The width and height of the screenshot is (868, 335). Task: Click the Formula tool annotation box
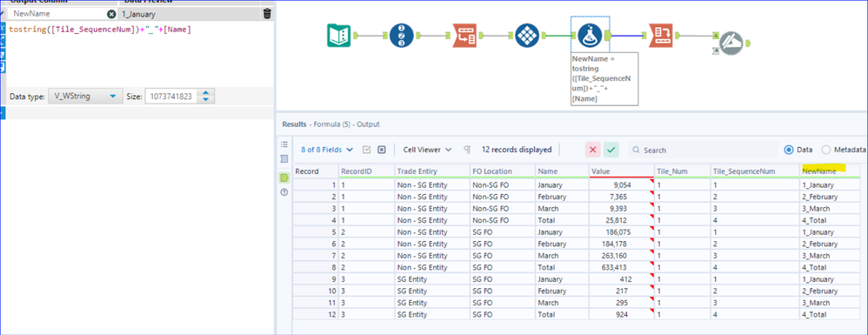click(604, 78)
